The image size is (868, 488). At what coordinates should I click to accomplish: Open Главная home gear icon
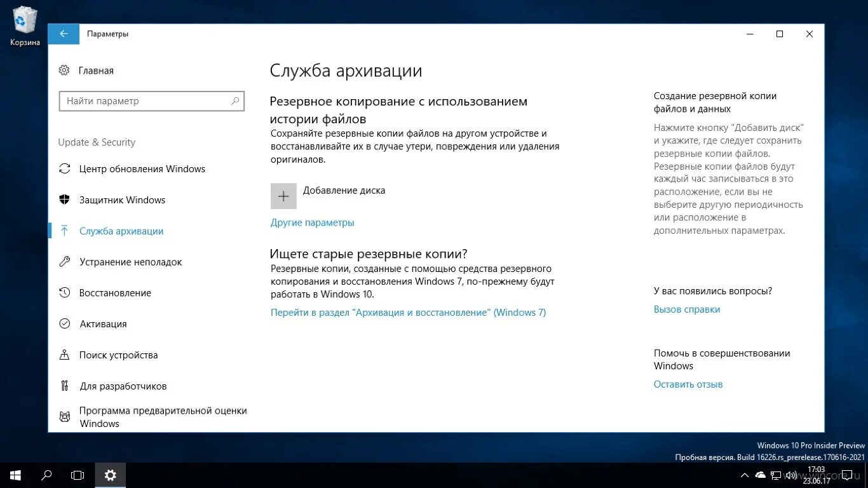[x=64, y=71]
